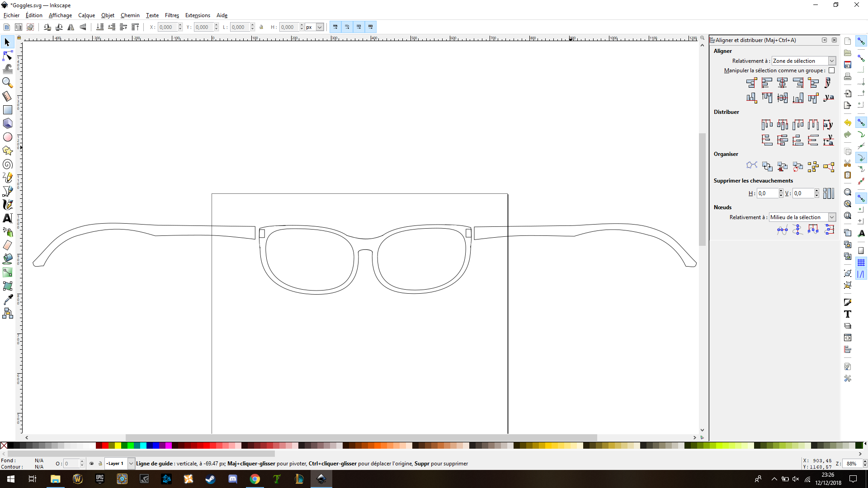This screenshot has height=488, width=868.
Task: Select the Rectangle tool
Action: pos(7,110)
